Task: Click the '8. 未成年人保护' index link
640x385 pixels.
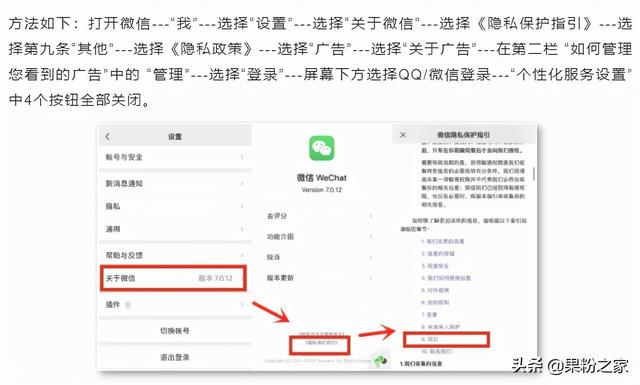Action: click(x=440, y=327)
